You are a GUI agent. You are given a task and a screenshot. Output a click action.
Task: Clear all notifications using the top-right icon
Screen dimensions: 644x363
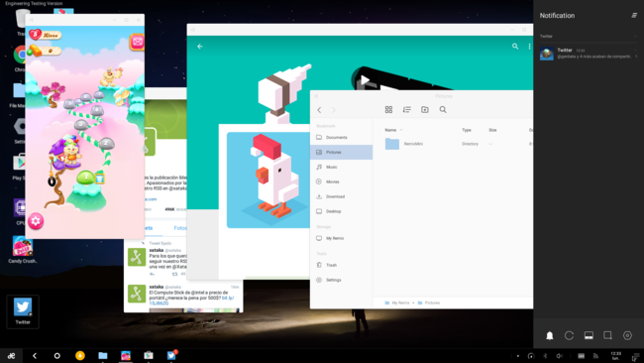click(634, 15)
